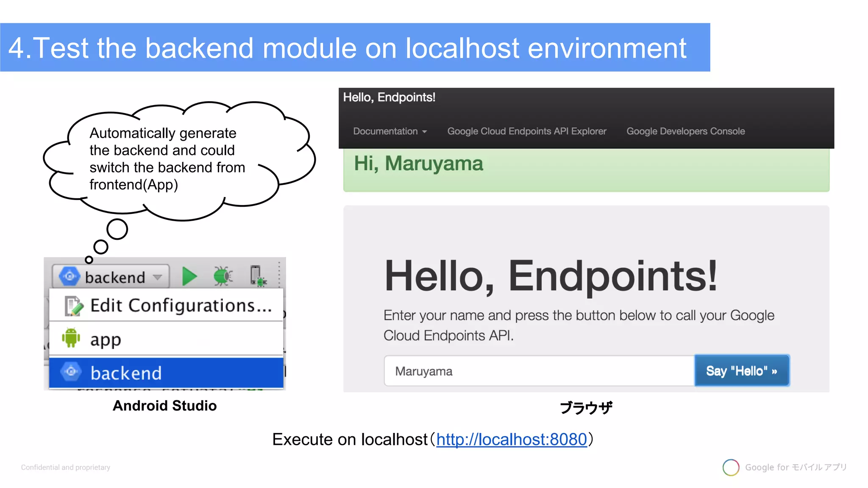The width and height of the screenshot is (868, 488).
Task: Click the Say "Hello" button
Action: click(742, 371)
